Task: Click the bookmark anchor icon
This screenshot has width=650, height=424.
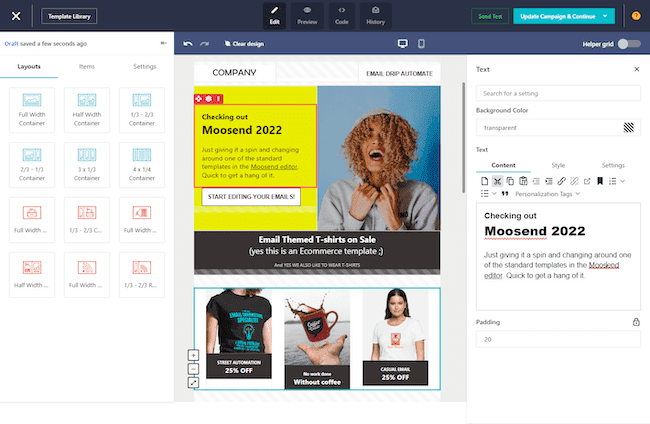Action: click(600, 181)
